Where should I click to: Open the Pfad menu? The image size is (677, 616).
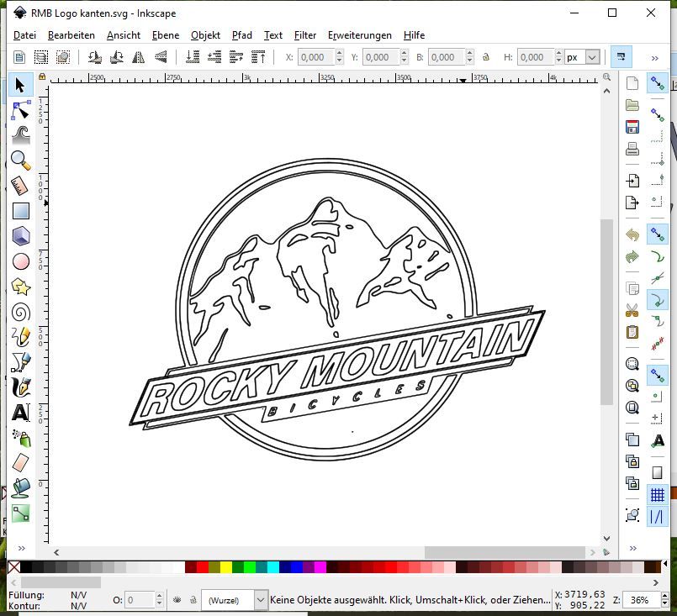point(241,35)
